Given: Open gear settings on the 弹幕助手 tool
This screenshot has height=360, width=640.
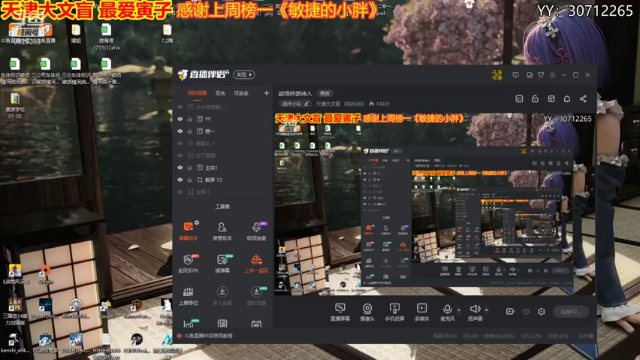Looking at the screenshot, I should (x=197, y=223).
